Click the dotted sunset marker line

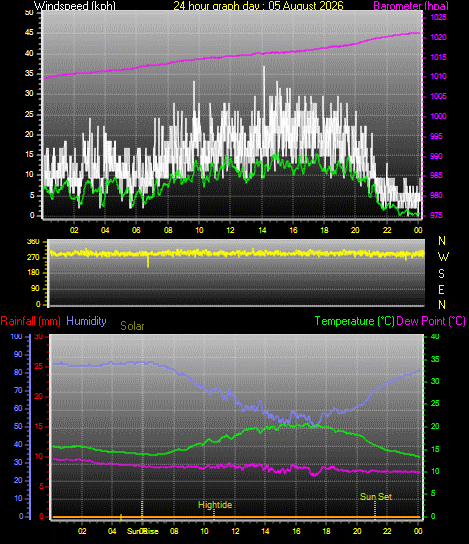(x=375, y=510)
